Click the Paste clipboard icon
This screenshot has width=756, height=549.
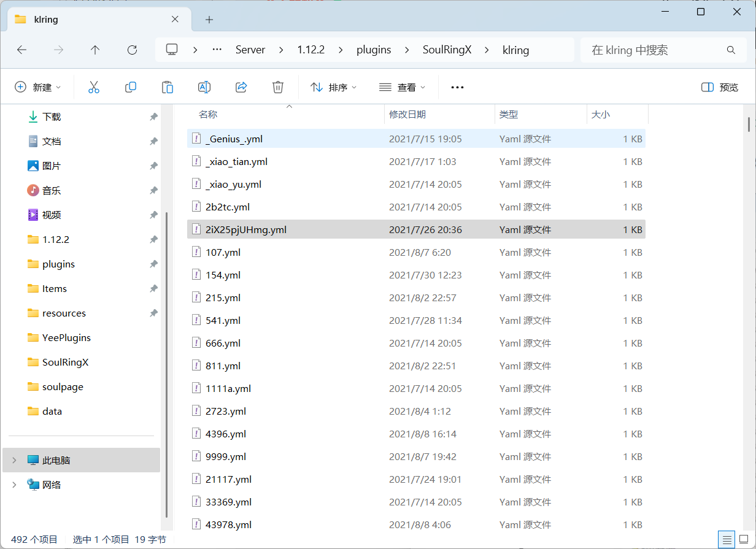(168, 87)
